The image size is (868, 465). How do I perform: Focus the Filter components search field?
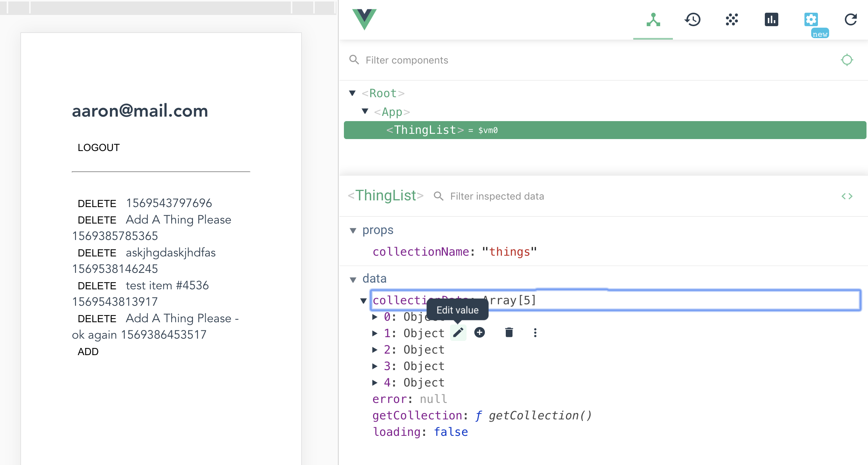[407, 60]
